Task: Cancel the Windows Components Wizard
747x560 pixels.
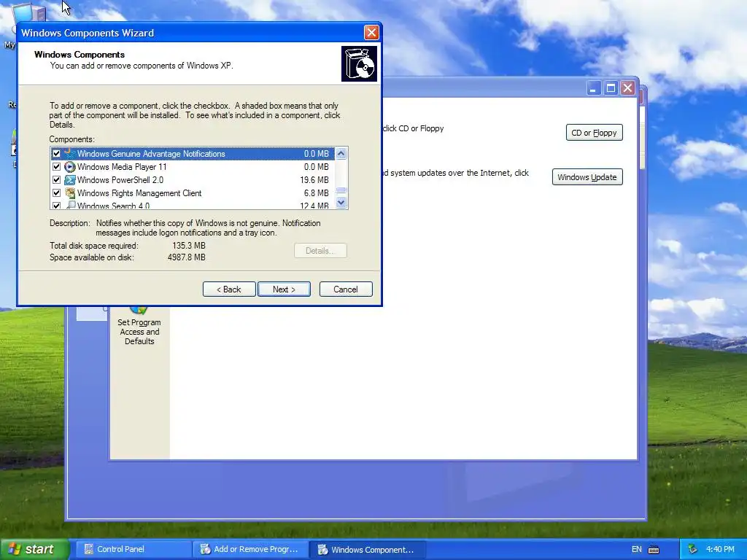Action: (x=346, y=289)
